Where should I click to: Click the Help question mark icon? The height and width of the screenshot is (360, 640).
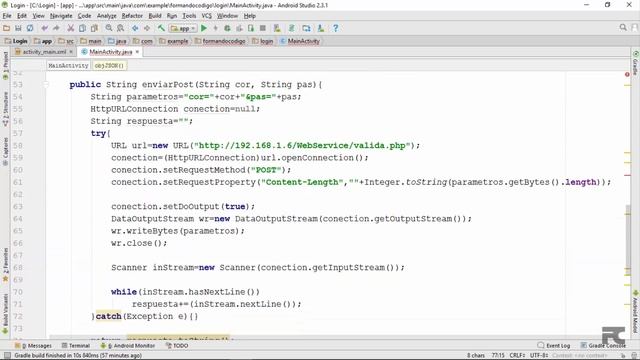point(336,28)
